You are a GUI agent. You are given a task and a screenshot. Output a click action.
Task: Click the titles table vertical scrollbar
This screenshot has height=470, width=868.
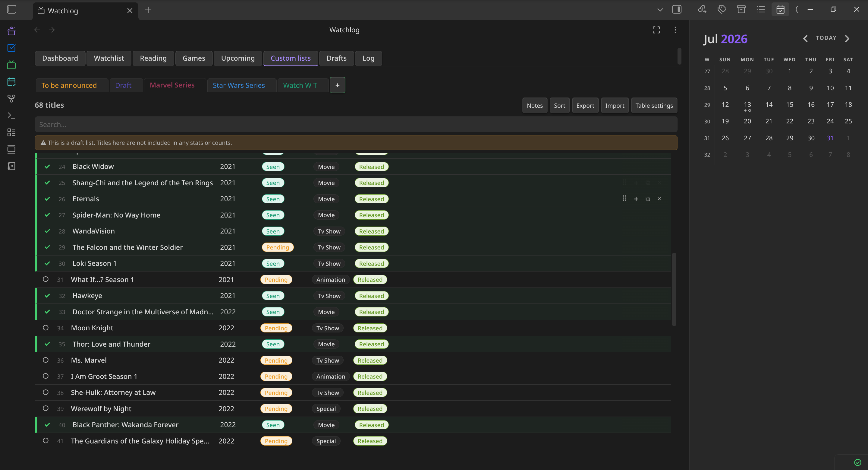coord(674,289)
